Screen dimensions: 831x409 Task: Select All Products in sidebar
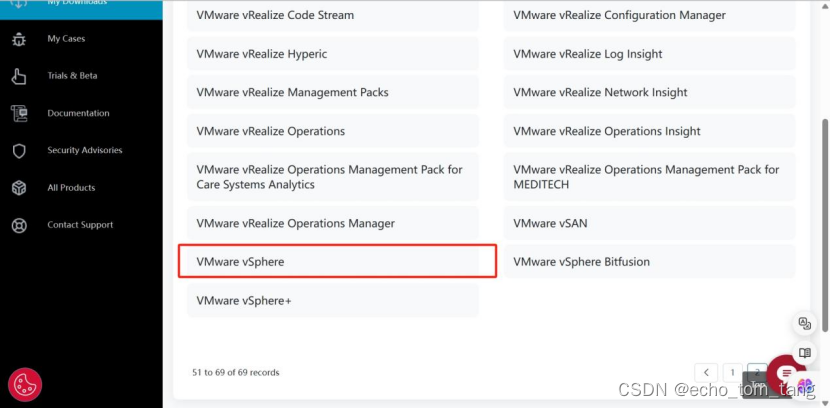click(71, 188)
